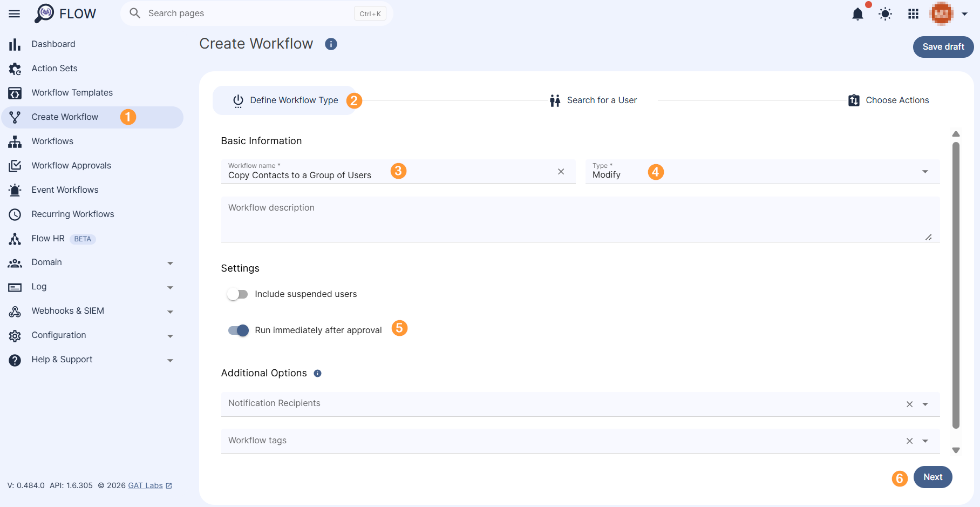Open Event Workflows page
980x507 pixels.
coord(92,190)
